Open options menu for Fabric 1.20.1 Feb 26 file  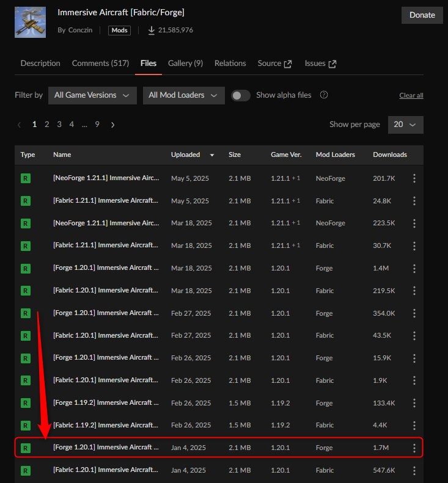pos(414,380)
